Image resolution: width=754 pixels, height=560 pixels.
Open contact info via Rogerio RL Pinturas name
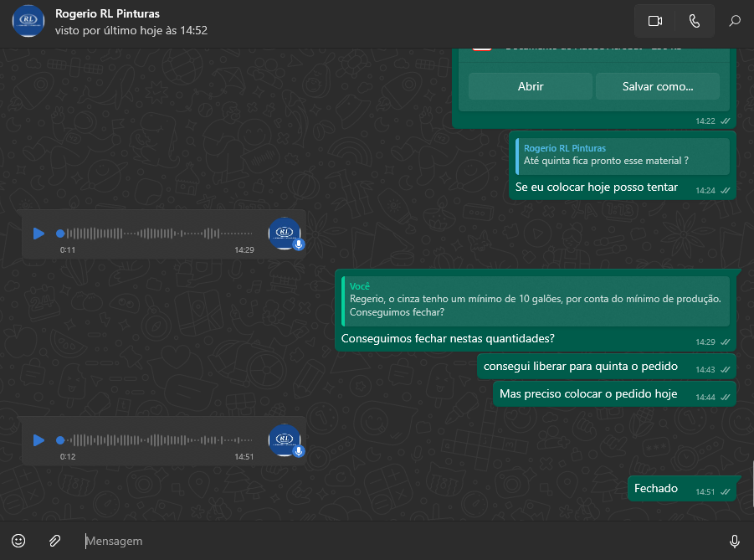pos(107,13)
